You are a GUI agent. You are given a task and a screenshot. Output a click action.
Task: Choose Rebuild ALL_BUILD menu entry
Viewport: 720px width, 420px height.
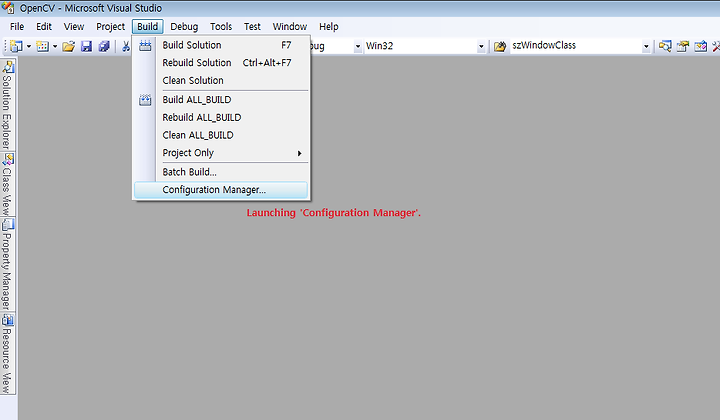click(221, 118)
